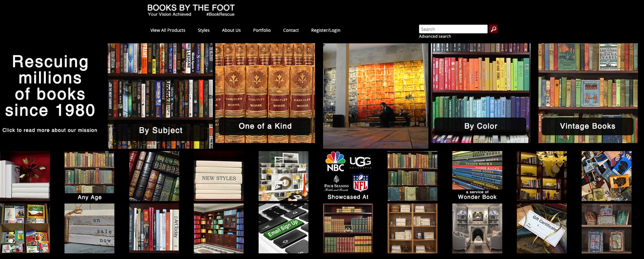
Task: Click read more about our mission
Action: [x=50, y=130]
